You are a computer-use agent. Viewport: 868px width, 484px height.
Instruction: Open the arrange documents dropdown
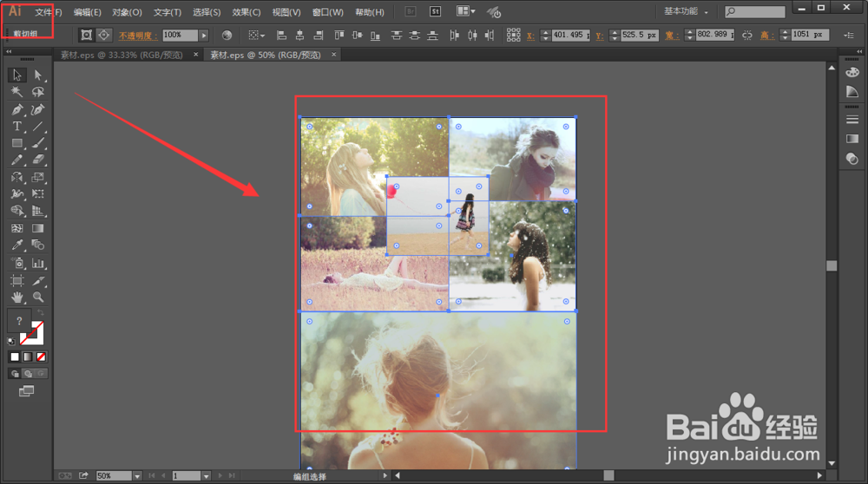click(x=466, y=11)
